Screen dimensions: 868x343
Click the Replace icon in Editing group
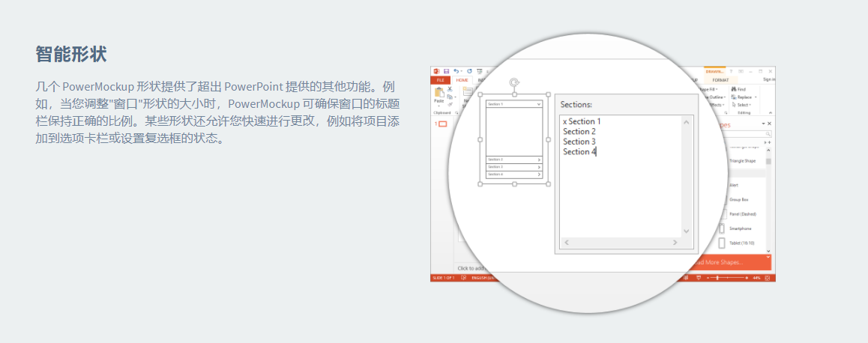pos(734,97)
